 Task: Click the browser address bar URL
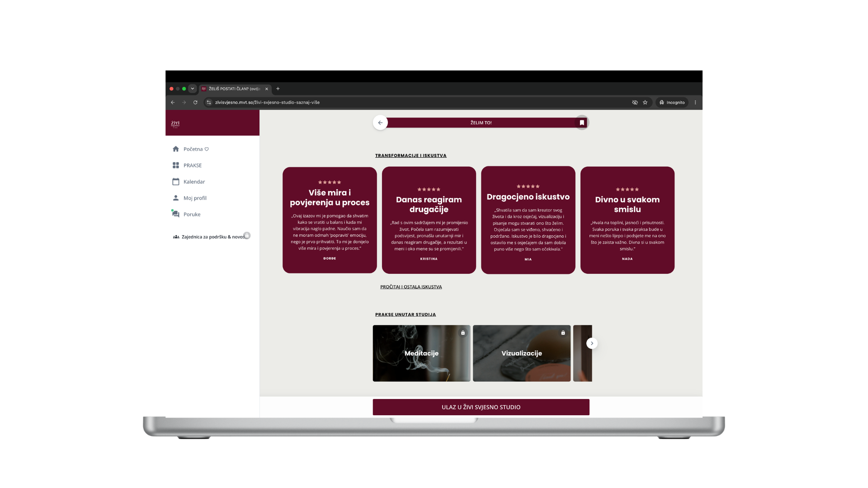point(267,103)
